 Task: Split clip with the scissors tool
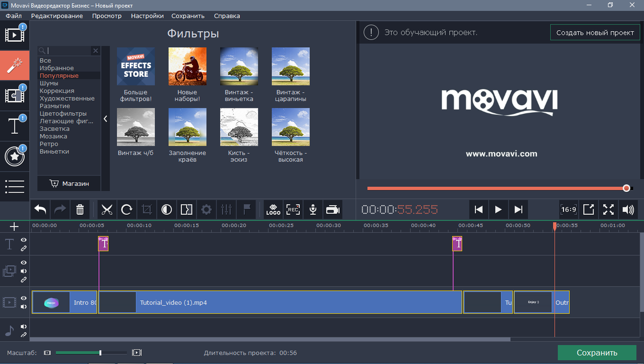tap(107, 209)
